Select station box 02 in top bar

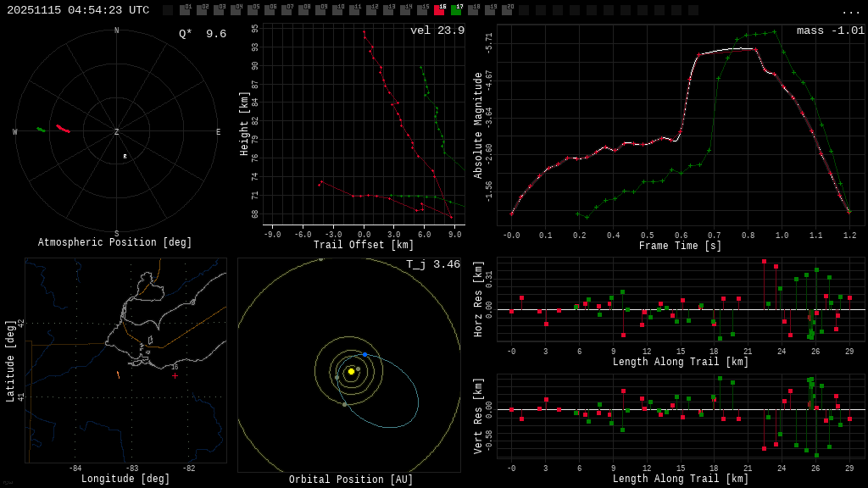point(202,9)
